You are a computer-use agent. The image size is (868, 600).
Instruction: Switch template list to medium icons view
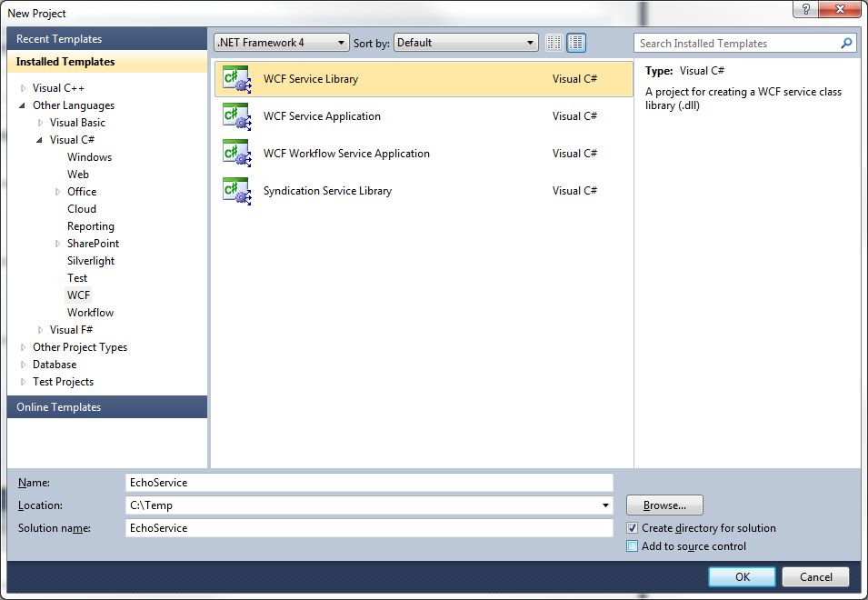(574, 42)
